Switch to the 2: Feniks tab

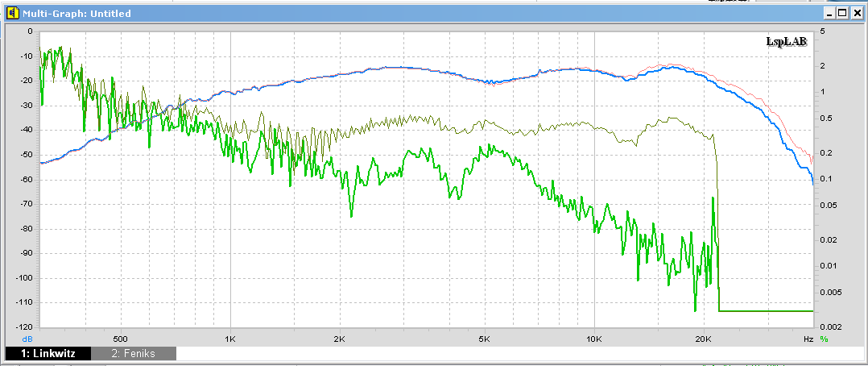tap(134, 353)
